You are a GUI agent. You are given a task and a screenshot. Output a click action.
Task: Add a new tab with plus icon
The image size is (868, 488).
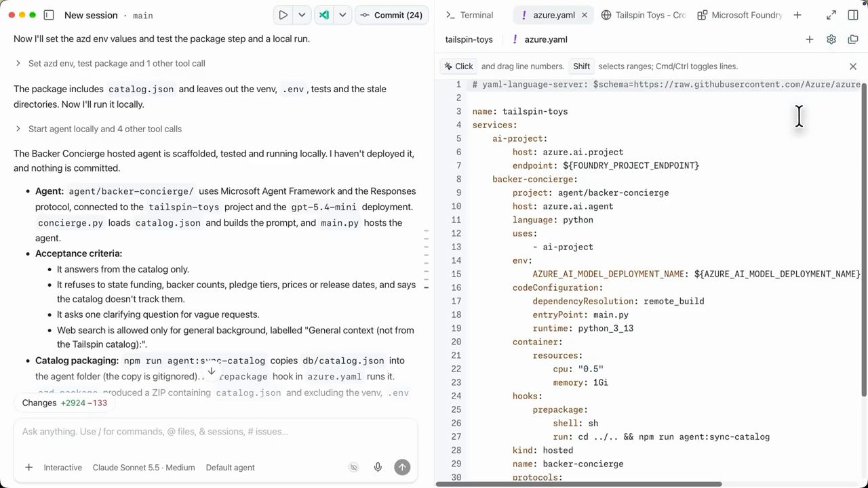[797, 15]
